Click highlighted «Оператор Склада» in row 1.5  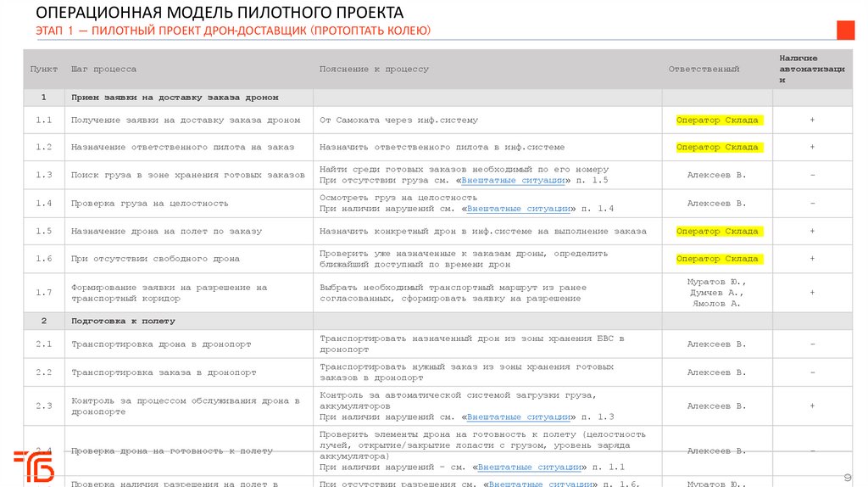pos(717,231)
